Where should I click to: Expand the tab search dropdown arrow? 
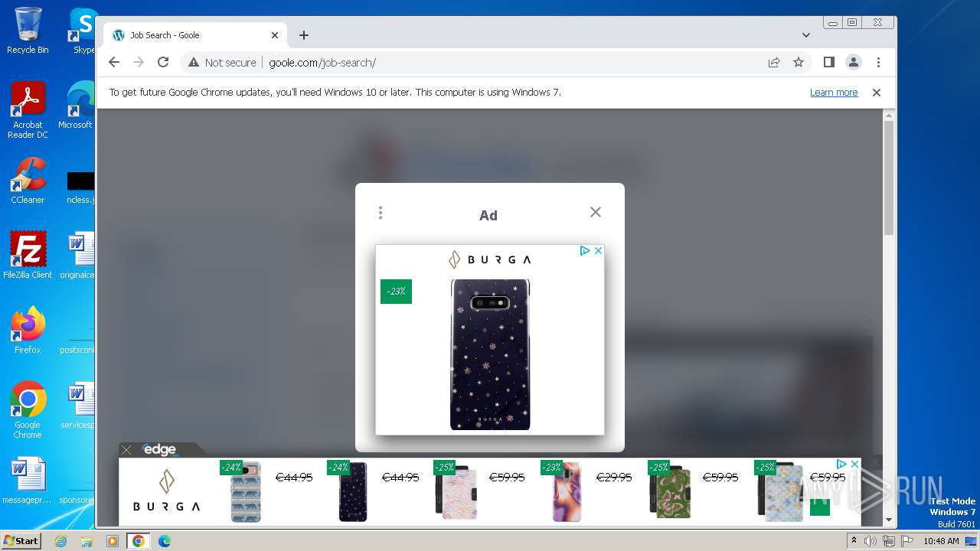pyautogui.click(x=806, y=35)
